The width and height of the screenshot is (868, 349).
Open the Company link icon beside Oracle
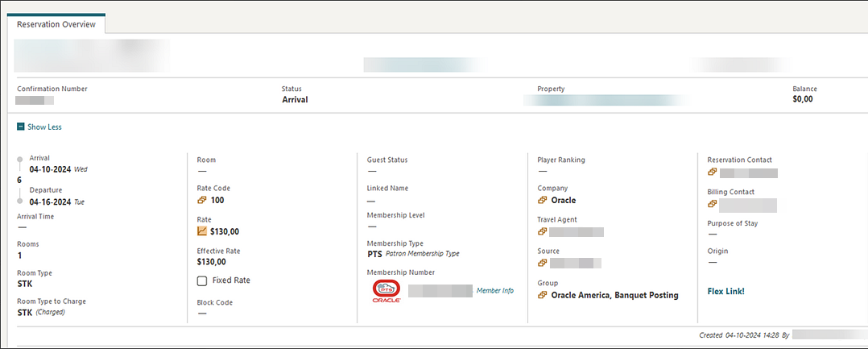click(543, 200)
